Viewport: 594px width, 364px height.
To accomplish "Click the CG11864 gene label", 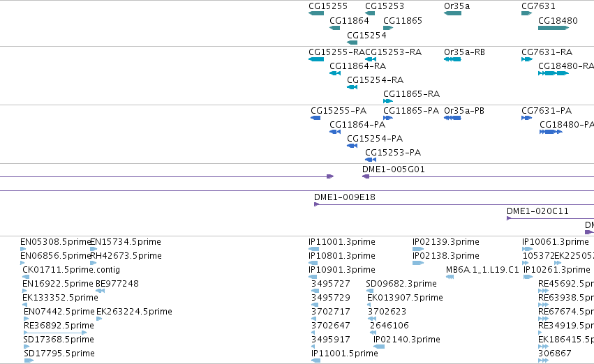I will click(x=349, y=21).
